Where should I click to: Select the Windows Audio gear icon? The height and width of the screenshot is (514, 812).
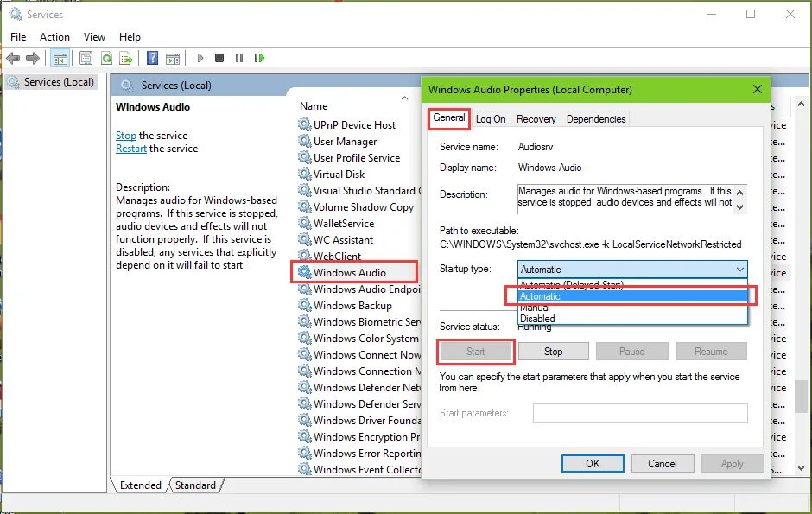tap(304, 272)
